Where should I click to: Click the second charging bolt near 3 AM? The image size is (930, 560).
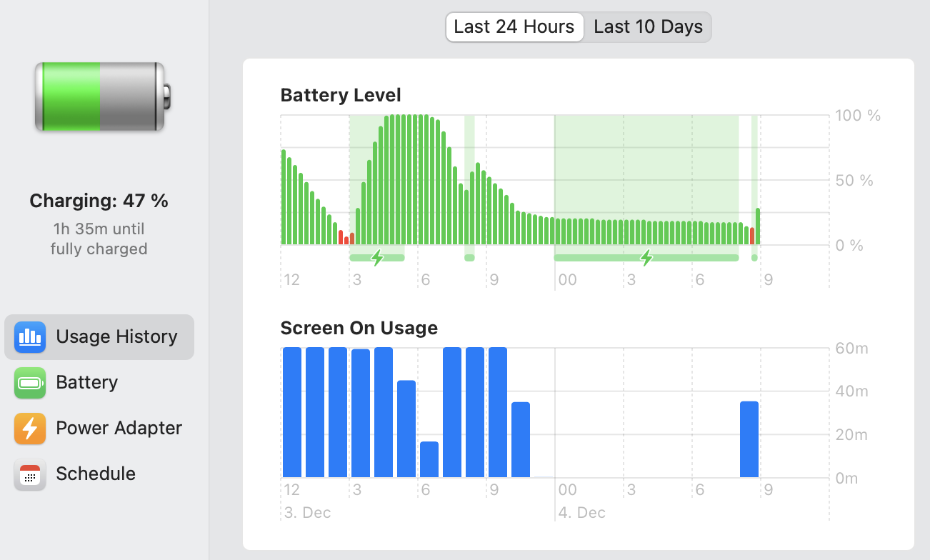[646, 258]
